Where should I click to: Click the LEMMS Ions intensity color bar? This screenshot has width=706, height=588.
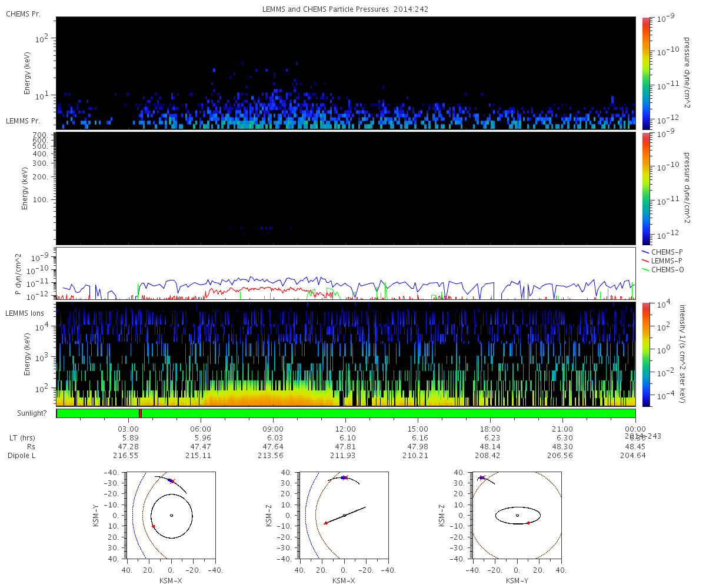[645, 355]
